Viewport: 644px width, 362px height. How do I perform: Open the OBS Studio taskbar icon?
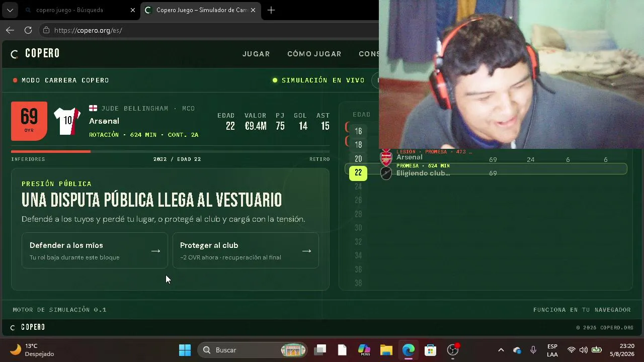point(453,350)
